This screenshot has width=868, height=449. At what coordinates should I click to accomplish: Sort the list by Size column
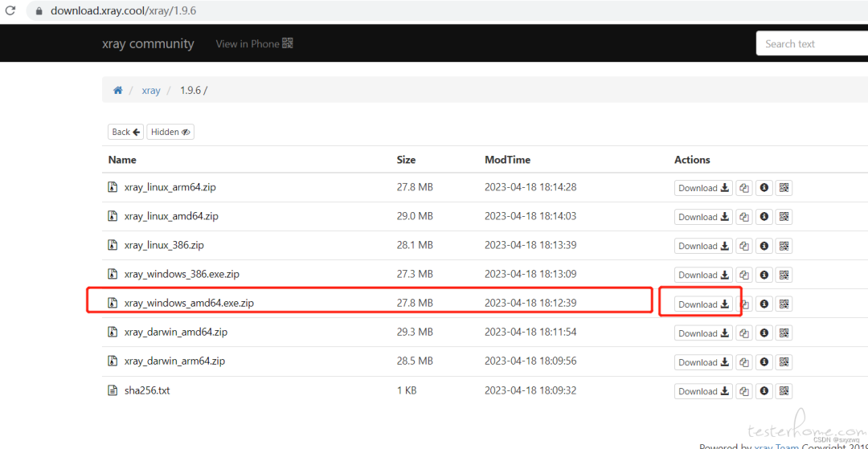click(407, 160)
